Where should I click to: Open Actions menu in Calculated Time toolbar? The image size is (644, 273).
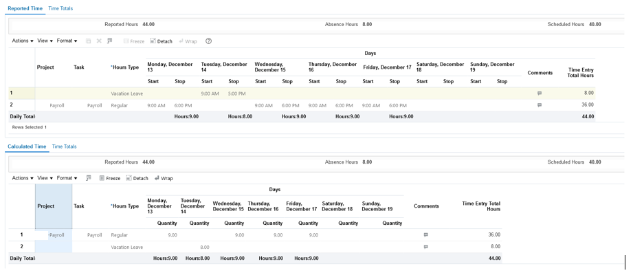click(23, 178)
